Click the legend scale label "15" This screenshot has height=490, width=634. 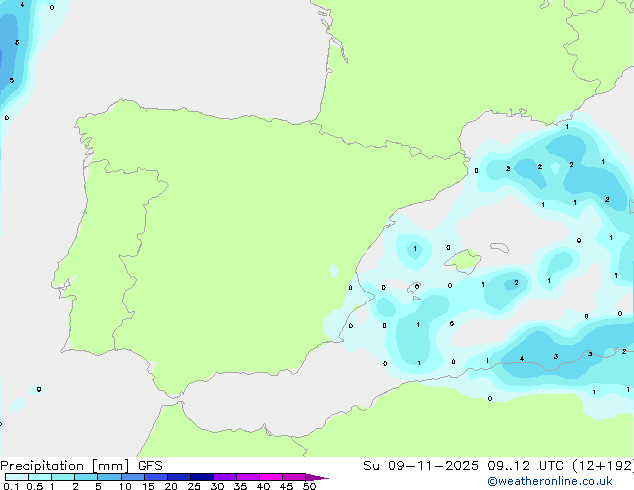pos(148,486)
